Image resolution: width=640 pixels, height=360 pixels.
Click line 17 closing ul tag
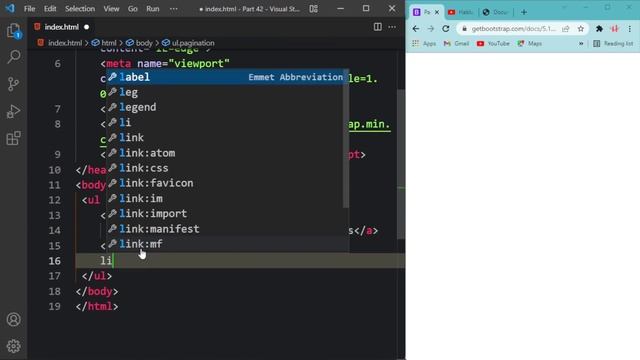click(x=97, y=276)
